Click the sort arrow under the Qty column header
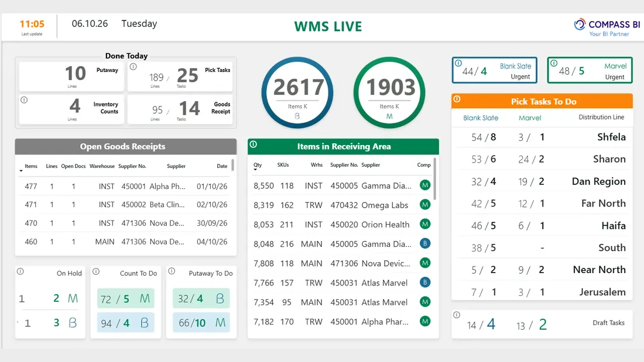The height and width of the screenshot is (362, 644). (255, 170)
